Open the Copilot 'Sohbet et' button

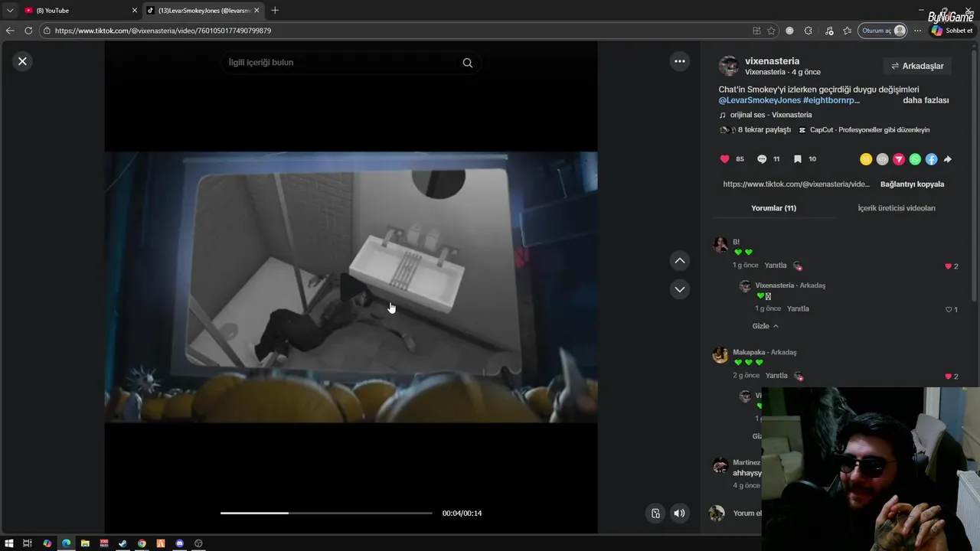952,31
